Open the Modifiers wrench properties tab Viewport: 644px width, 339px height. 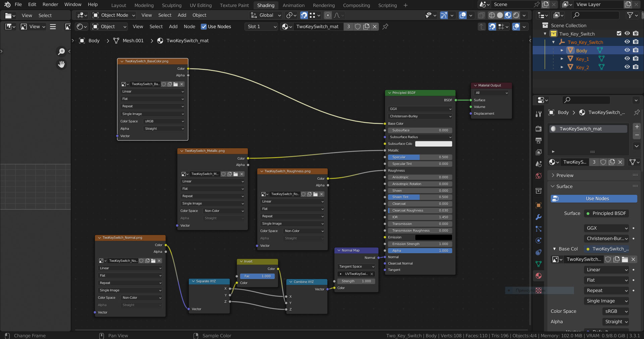pos(539,217)
